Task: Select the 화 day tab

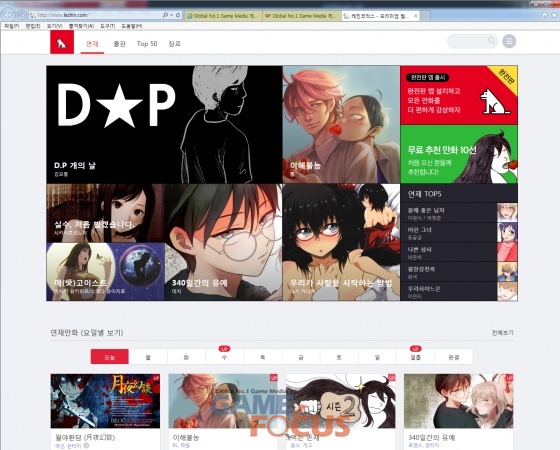Action: 186,357
